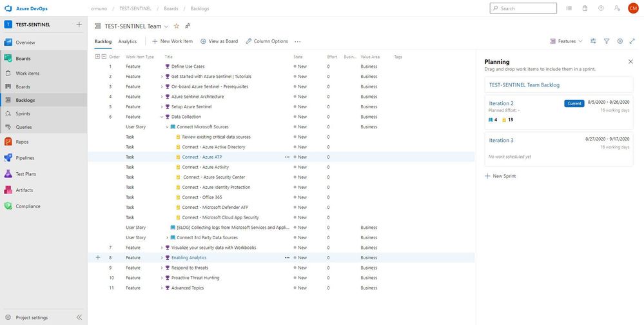Collapse the Data Collection feature
The image size is (644, 325).
(x=162, y=117)
